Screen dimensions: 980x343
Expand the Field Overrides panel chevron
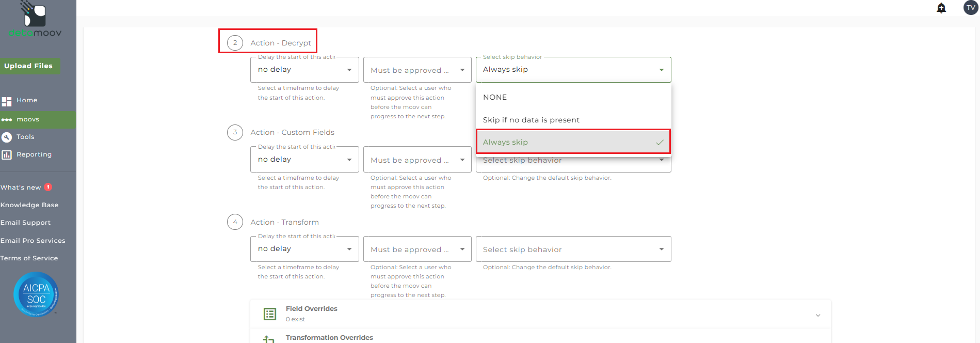pos(817,315)
